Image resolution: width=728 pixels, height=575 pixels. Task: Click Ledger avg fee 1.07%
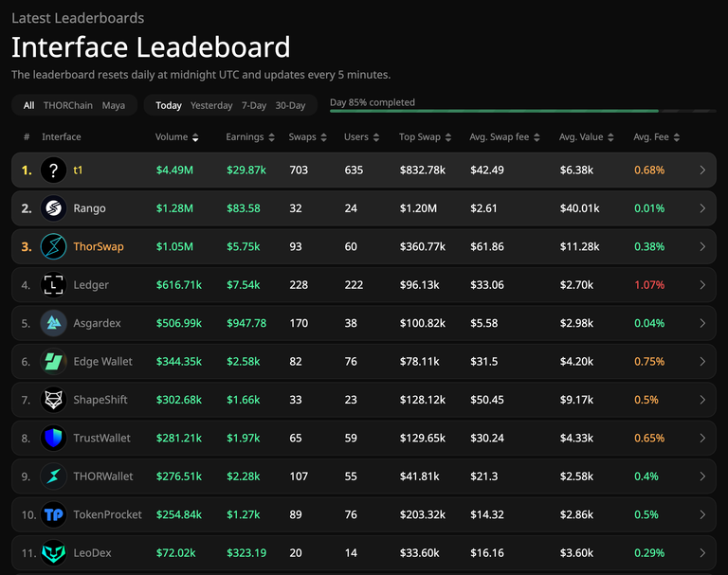coord(649,285)
